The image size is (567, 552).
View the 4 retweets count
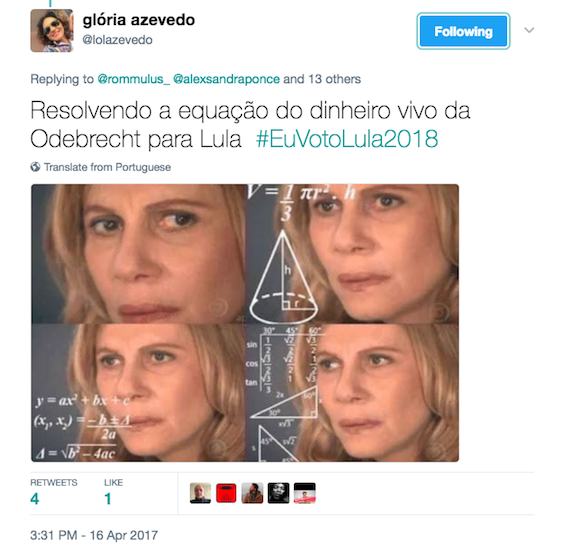[x=35, y=499]
